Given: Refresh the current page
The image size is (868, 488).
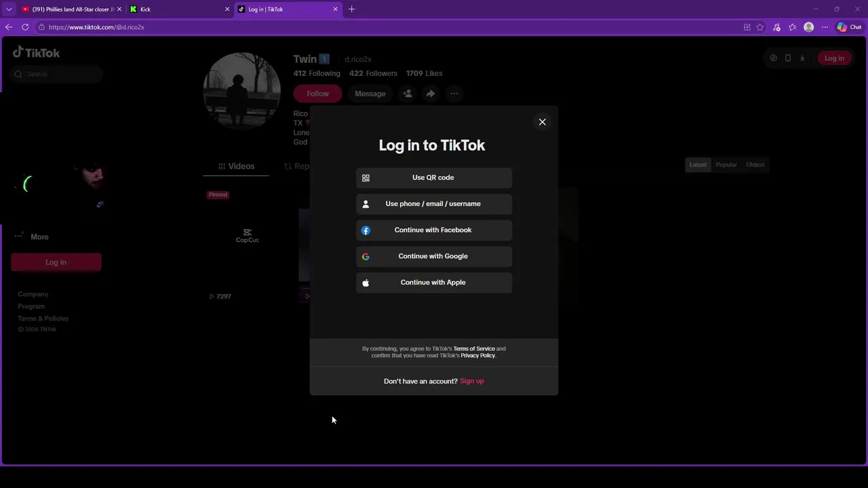Looking at the screenshot, I should pyautogui.click(x=25, y=27).
